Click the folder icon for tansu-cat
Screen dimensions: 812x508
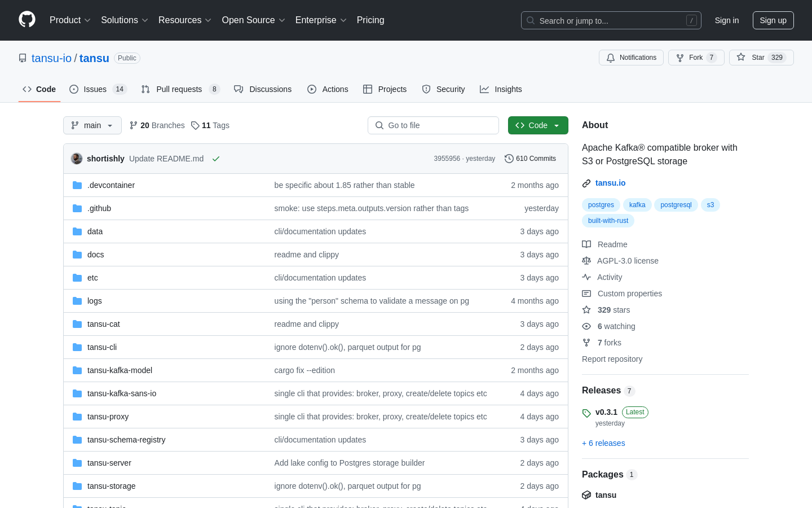tap(77, 324)
